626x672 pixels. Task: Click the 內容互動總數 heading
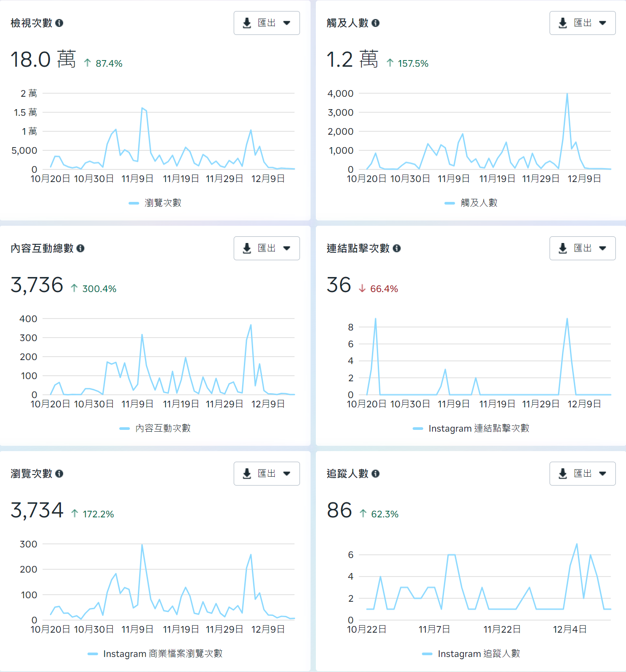click(x=42, y=248)
